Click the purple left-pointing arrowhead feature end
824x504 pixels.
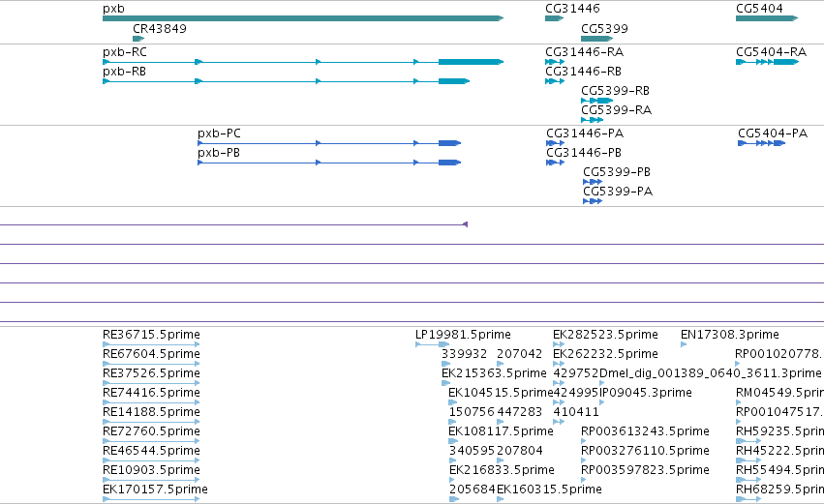point(465,224)
